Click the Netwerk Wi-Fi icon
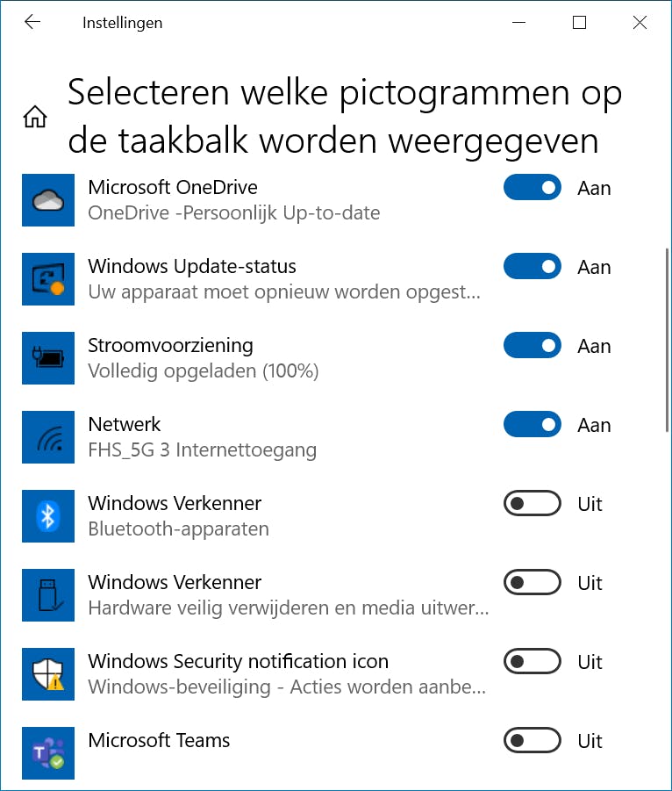The image size is (672, 791). (x=48, y=437)
